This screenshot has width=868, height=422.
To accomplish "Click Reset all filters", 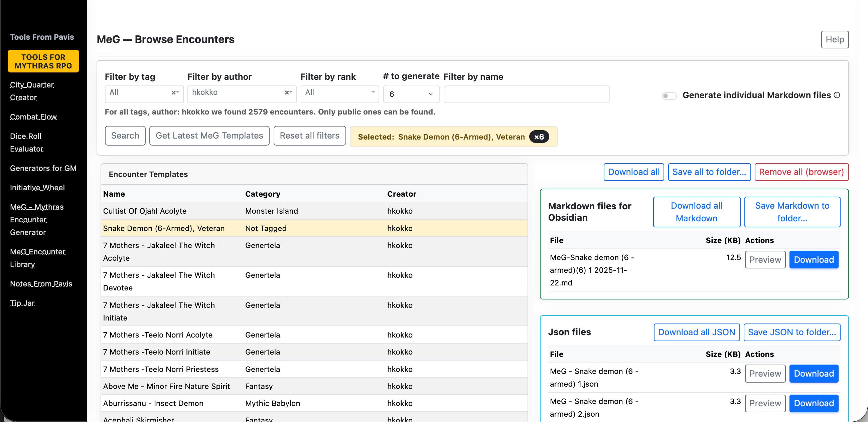I will coord(309,136).
